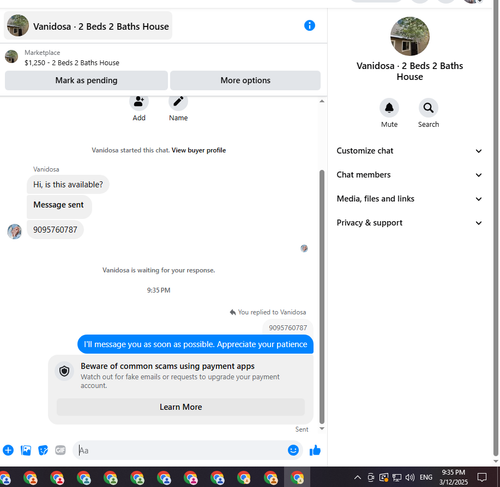Select the 'Hi, is this available?' message
Screen dimensions: 500x487
coord(68,184)
